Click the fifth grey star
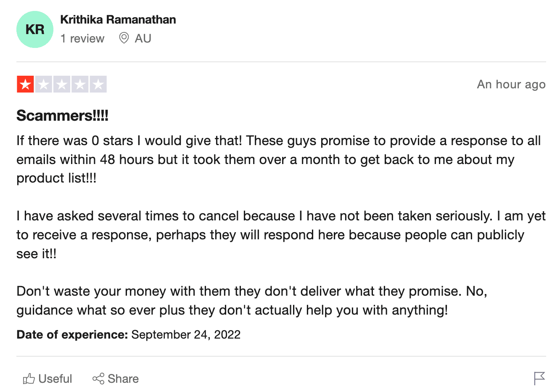Viewport: 560px width, 392px height. tap(98, 84)
